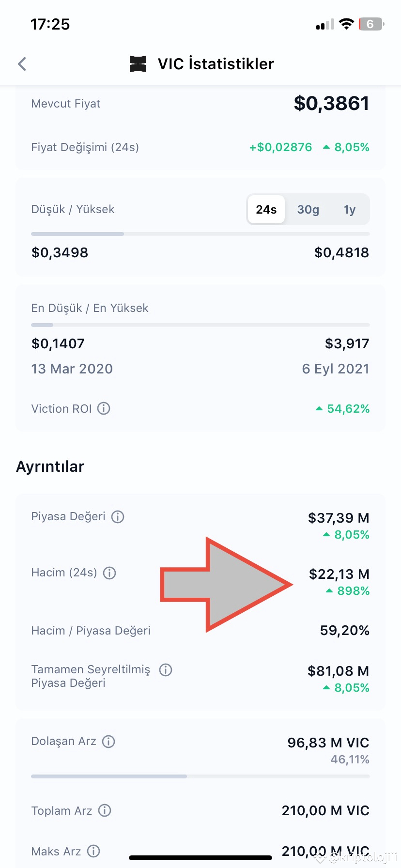Tap the $0,3861 current price value
Viewport: 401px width, 868px height.
[x=332, y=103]
